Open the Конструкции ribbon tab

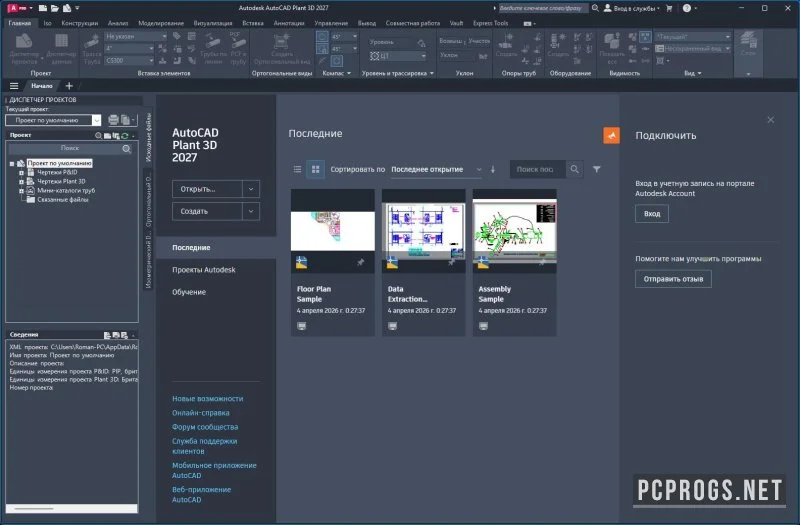coord(80,23)
